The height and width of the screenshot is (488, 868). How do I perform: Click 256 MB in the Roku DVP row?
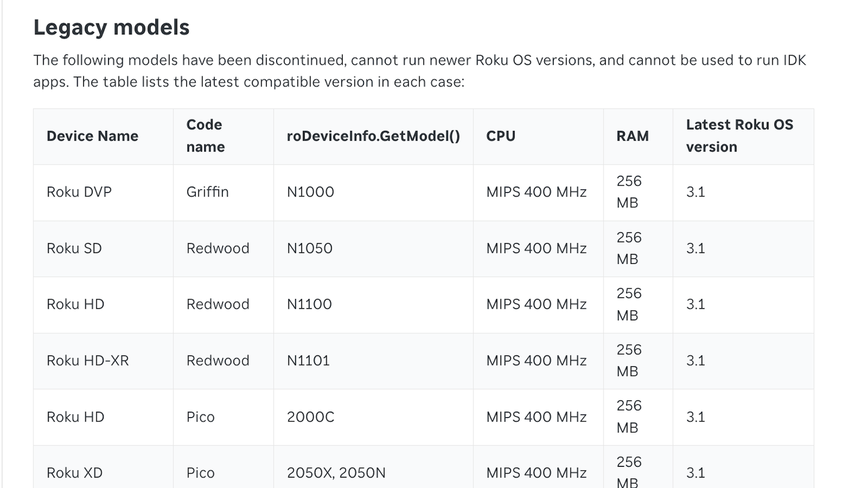(x=629, y=192)
